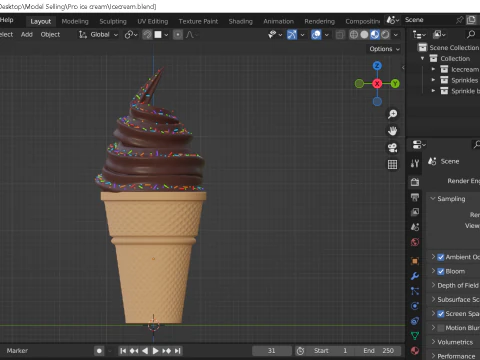
Task: Switch to Texture Paint workspace
Action: (x=198, y=21)
